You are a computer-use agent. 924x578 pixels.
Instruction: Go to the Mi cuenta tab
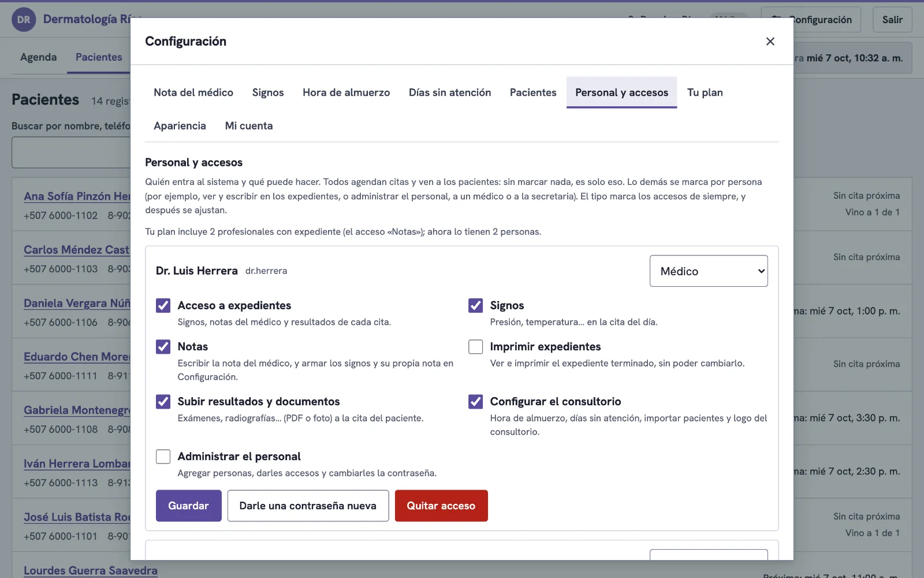coord(249,126)
